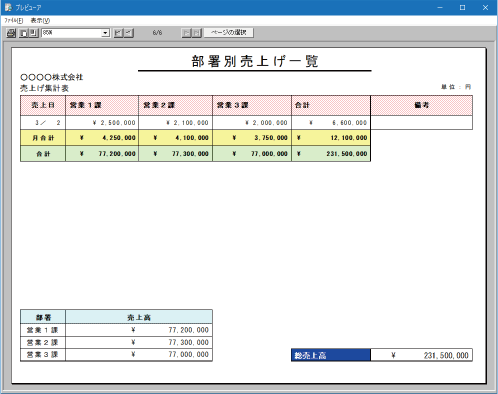This screenshot has width=498, height=394.
Task: Click the previewer app icon in title bar
Action: [x=8, y=7]
